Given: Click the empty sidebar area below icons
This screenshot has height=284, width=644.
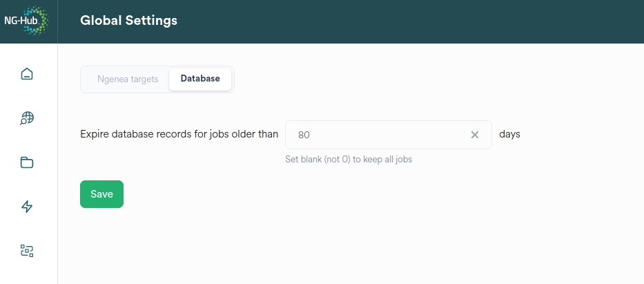Looking at the screenshot, I should click(27, 274).
